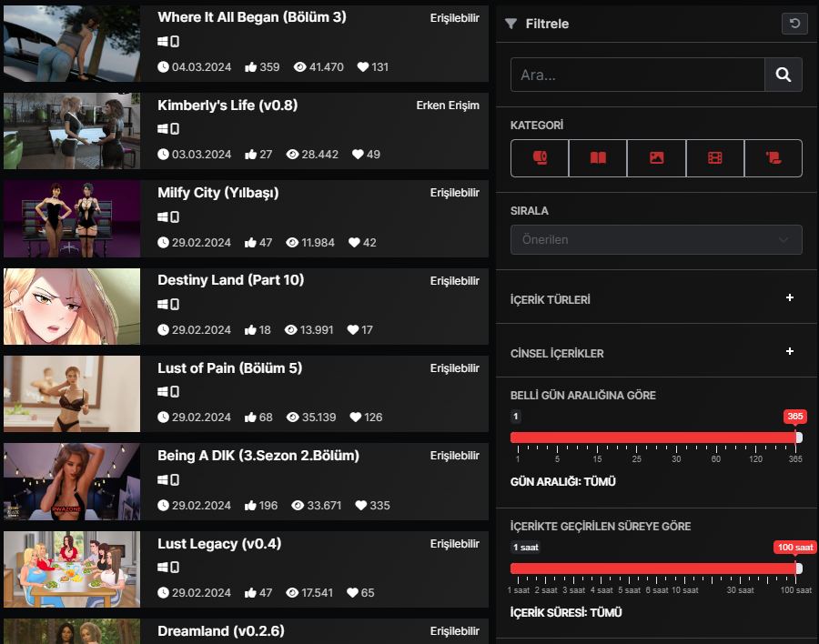Click mobile icon under Being A DIK
Screen dimensions: 819x644
point(175,479)
